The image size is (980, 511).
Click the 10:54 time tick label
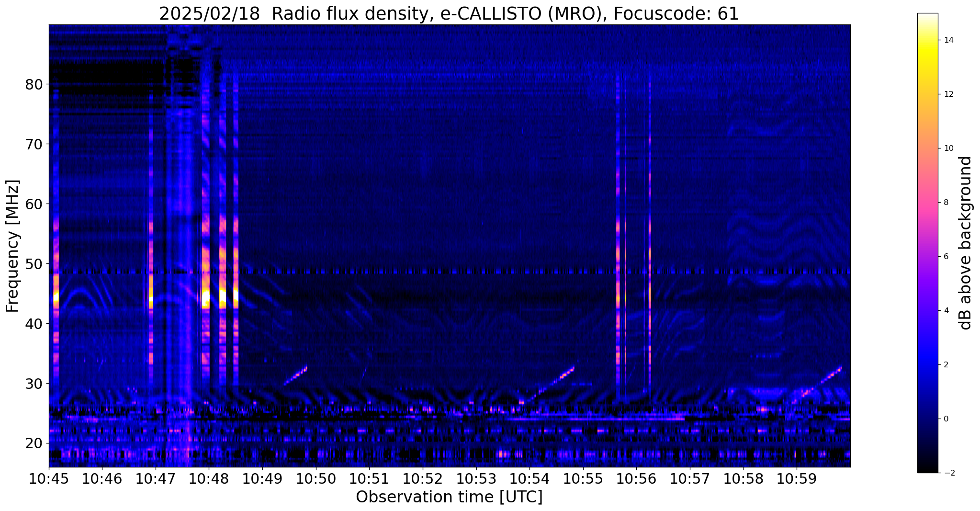click(529, 479)
